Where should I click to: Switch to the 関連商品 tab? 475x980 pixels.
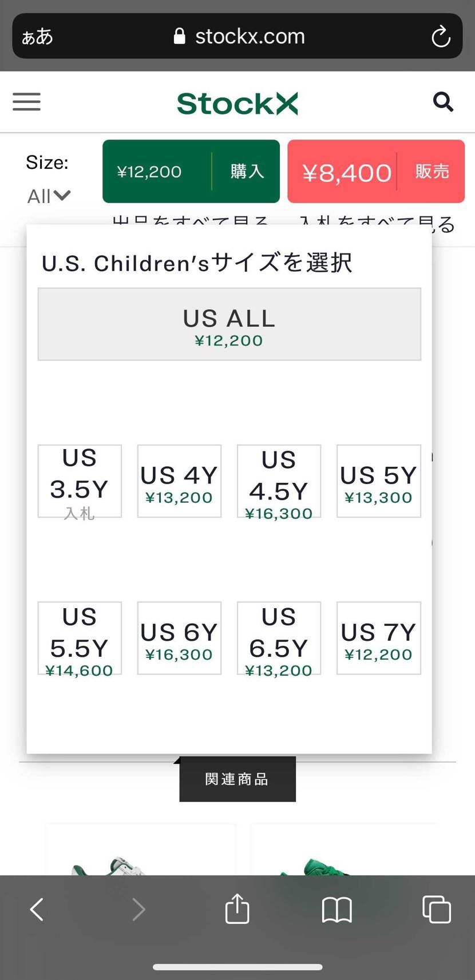pos(237,779)
